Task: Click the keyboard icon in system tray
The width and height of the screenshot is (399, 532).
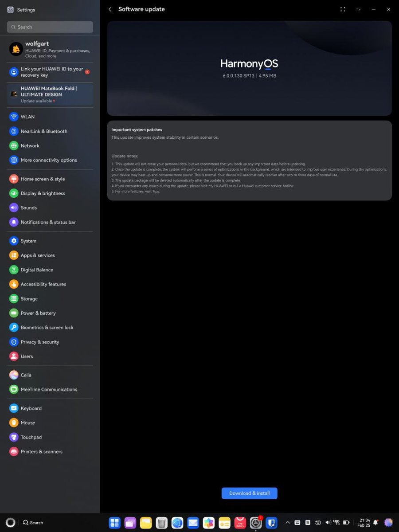Action: click(x=297, y=523)
